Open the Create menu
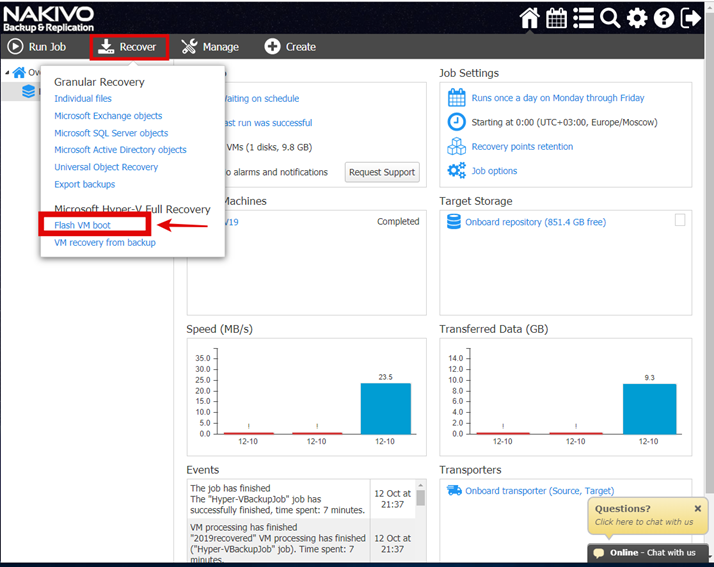The height and width of the screenshot is (567, 714). point(291,47)
